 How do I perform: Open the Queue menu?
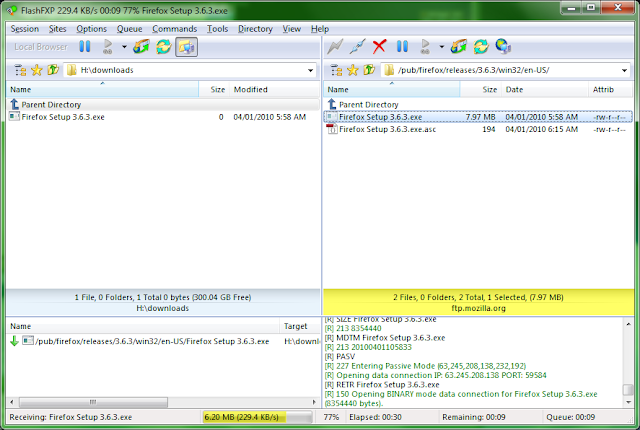click(129, 29)
